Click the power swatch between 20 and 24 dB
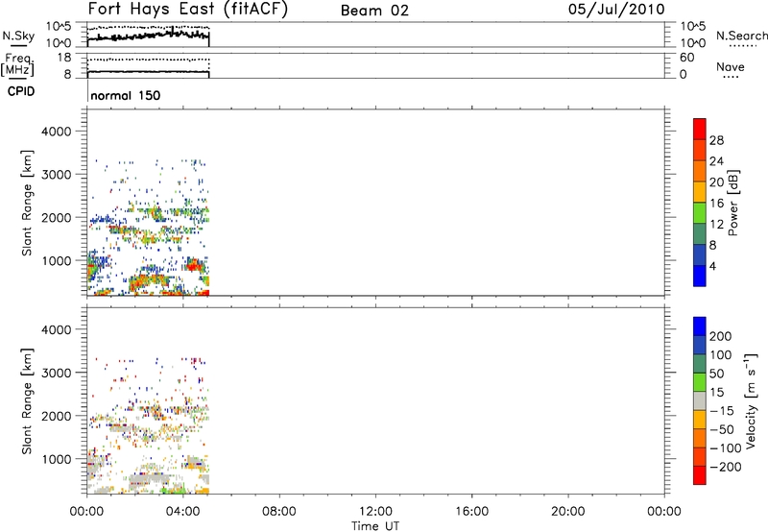The width and height of the screenshot is (768, 532). pyautogui.click(x=700, y=171)
